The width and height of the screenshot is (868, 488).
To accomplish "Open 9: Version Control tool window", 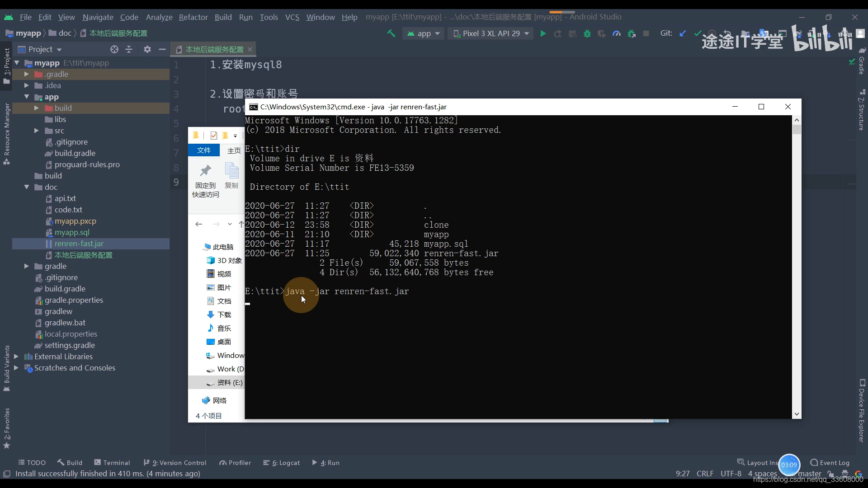I will [175, 463].
